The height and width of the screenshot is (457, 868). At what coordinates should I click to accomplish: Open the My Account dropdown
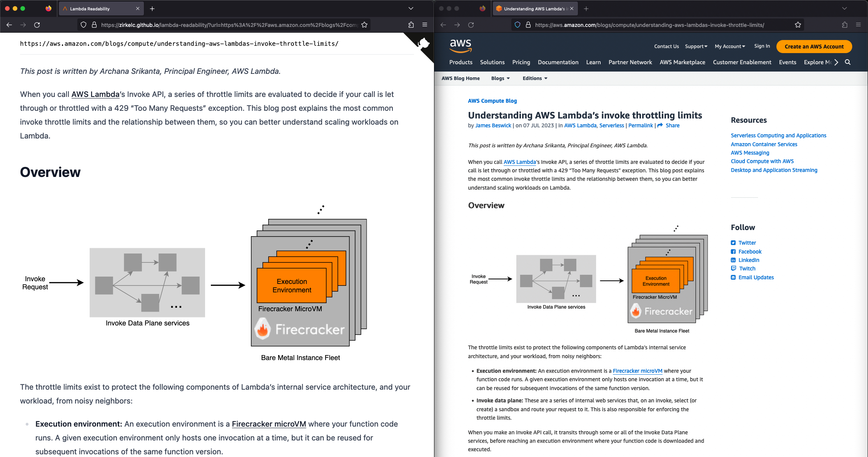point(730,47)
